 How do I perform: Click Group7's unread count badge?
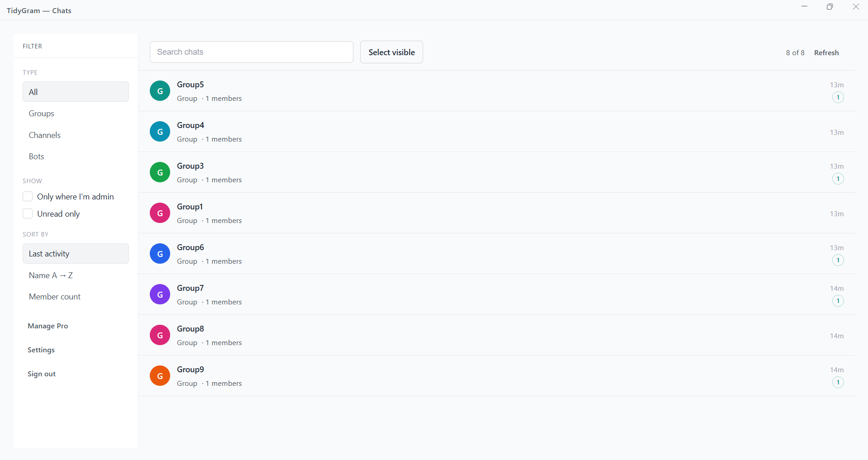point(838,301)
